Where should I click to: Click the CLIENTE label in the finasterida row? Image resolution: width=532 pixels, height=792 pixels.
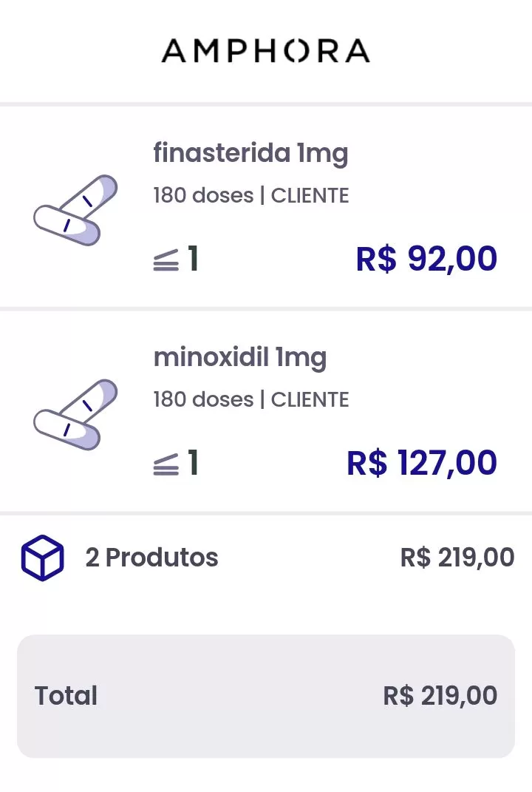[x=310, y=196]
